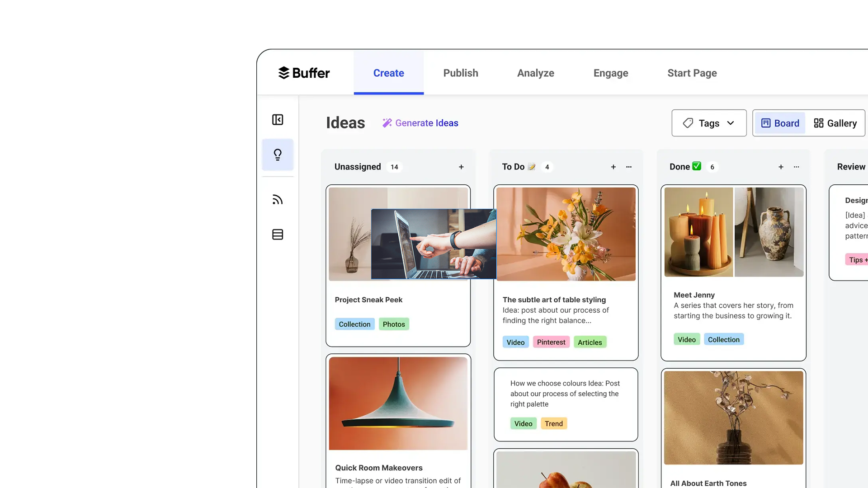This screenshot has height=488, width=868.
Task: Expand the Tags filter dropdown
Action: (x=709, y=123)
